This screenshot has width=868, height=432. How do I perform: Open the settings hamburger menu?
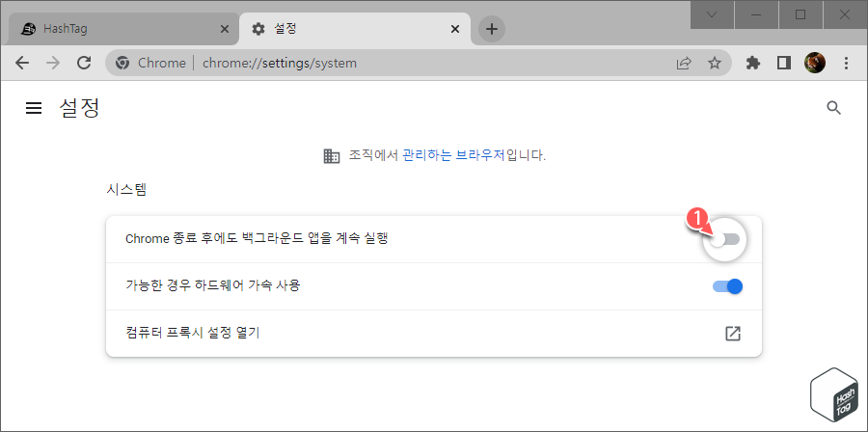(x=34, y=108)
